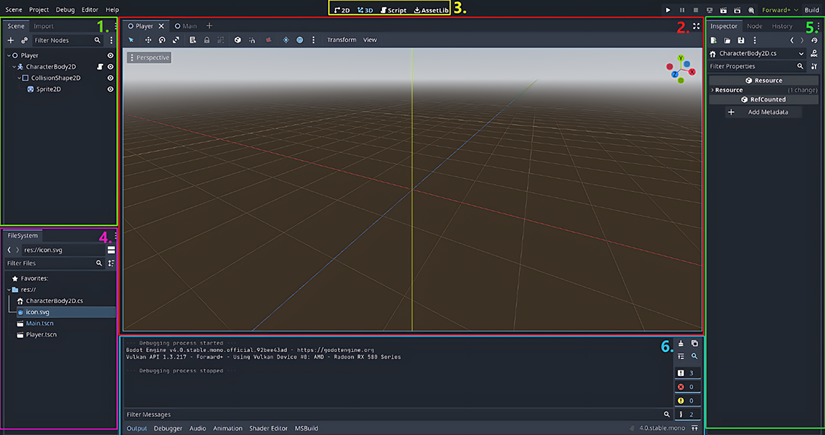Toggle the camera override icon
The height and width of the screenshot is (435, 825).
point(269,40)
